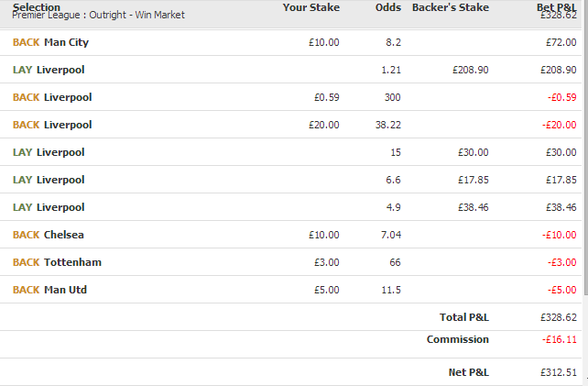This screenshot has height=386, width=588.
Task: Click the BACK Liverpool row at odds 300
Action: click(290, 97)
